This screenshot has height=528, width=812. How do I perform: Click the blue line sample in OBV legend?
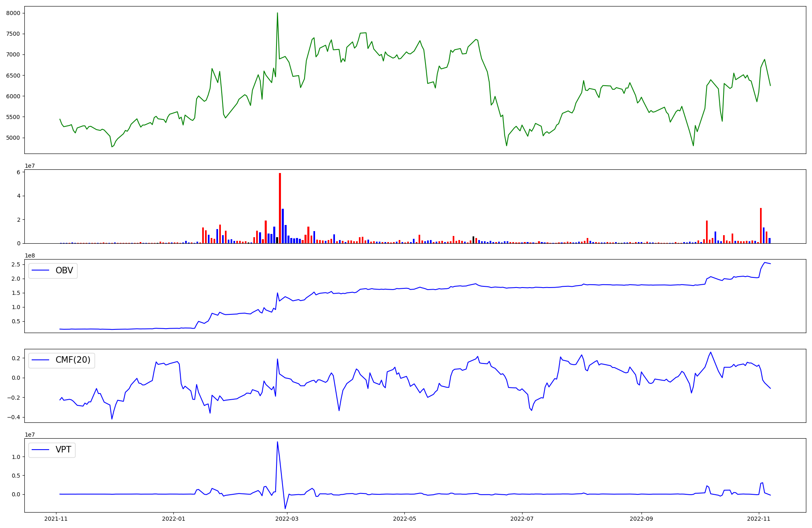click(40, 270)
